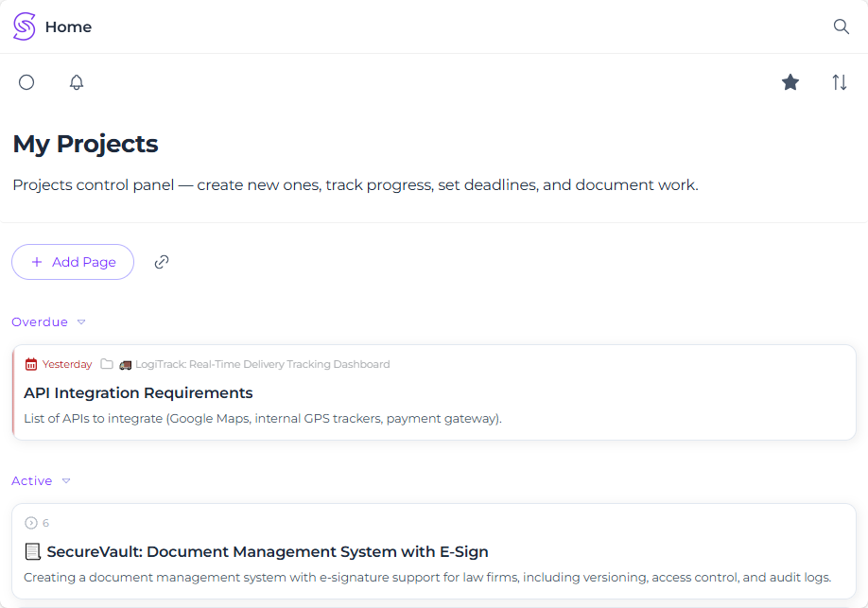Toggle the circular status indicator top left
868x608 pixels.
pyautogui.click(x=26, y=82)
